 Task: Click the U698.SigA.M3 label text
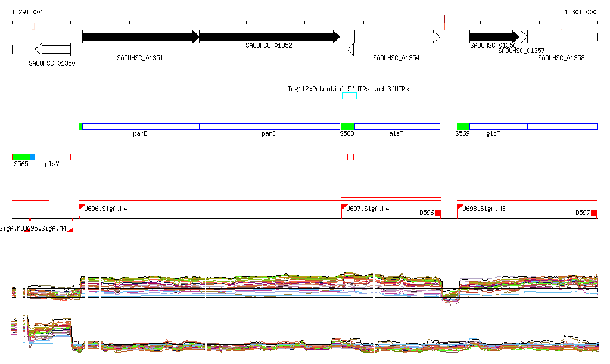(484, 209)
